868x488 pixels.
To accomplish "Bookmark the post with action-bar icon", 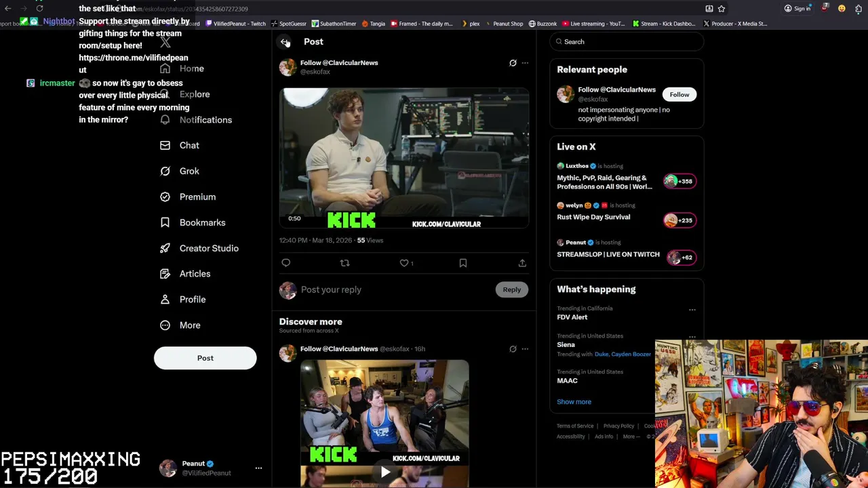I will (x=463, y=263).
